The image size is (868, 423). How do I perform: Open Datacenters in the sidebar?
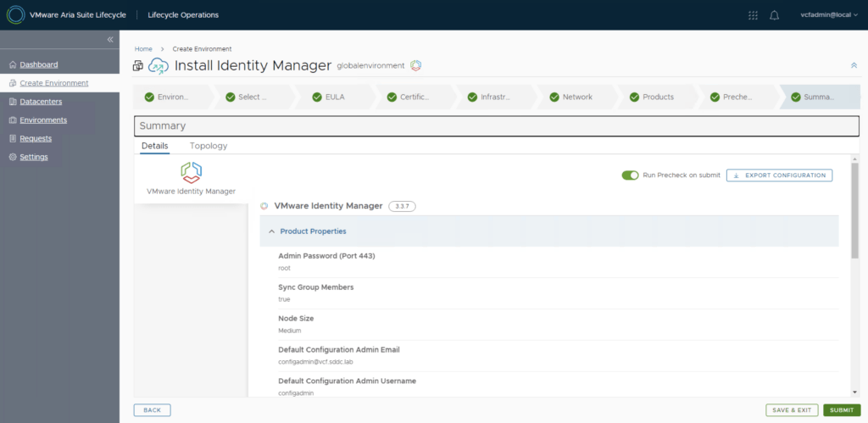pyautogui.click(x=41, y=102)
